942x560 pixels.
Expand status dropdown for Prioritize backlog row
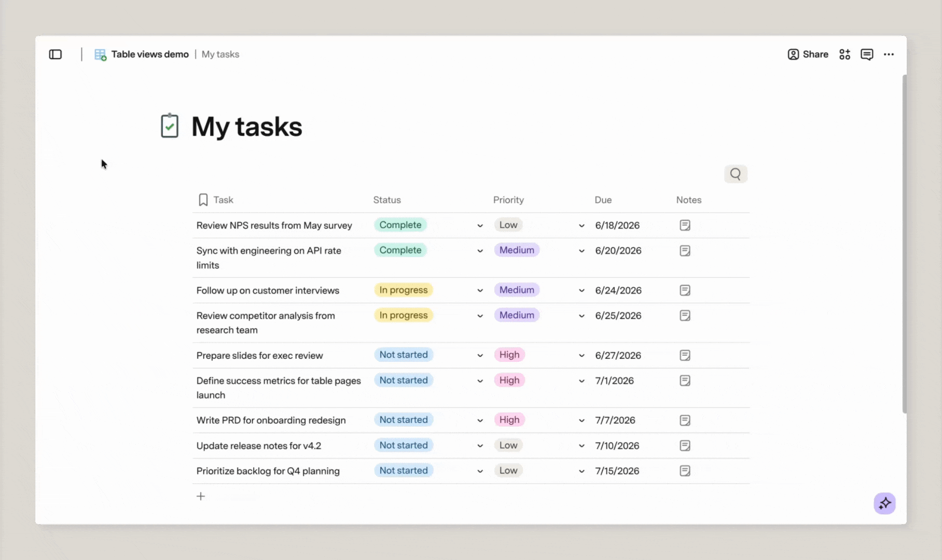[480, 471]
